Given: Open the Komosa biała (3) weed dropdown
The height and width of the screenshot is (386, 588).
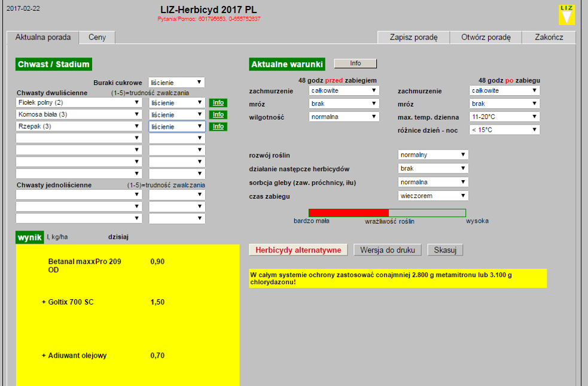Looking at the screenshot, I should (79, 114).
